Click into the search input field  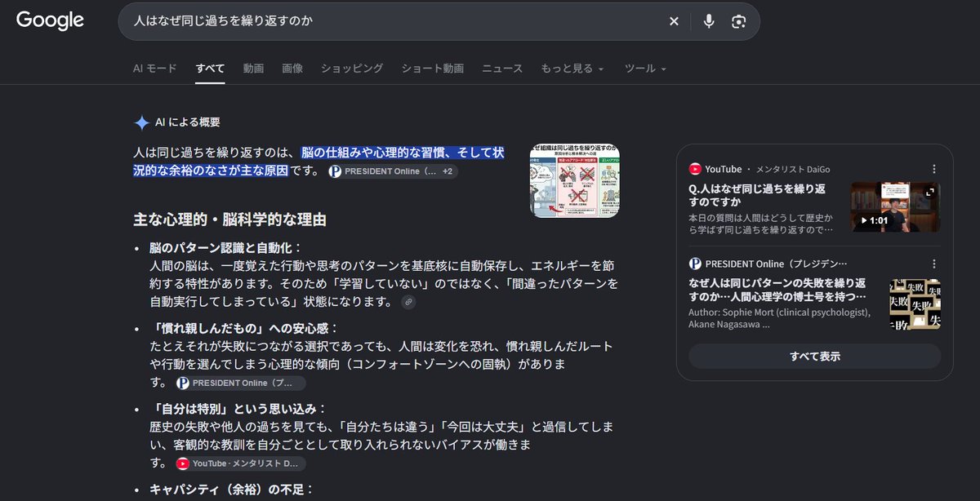[396, 21]
